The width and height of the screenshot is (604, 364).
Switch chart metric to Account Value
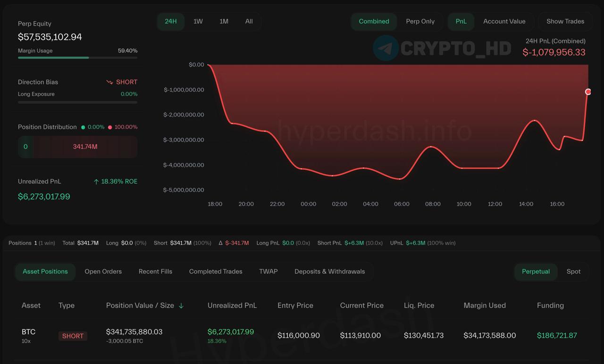tap(504, 21)
